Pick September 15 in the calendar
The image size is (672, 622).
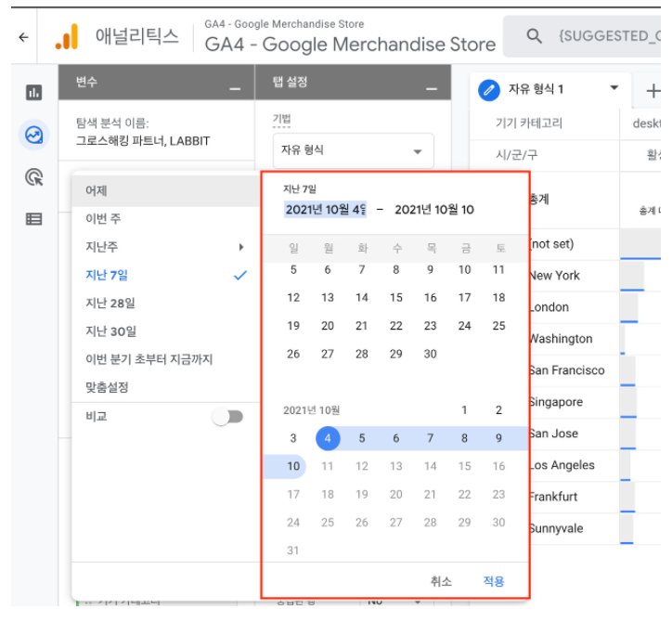(x=396, y=297)
